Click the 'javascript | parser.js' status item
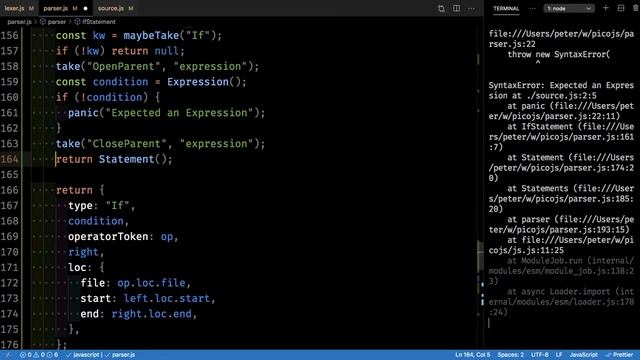This screenshot has height=360, width=640. [x=100, y=355]
